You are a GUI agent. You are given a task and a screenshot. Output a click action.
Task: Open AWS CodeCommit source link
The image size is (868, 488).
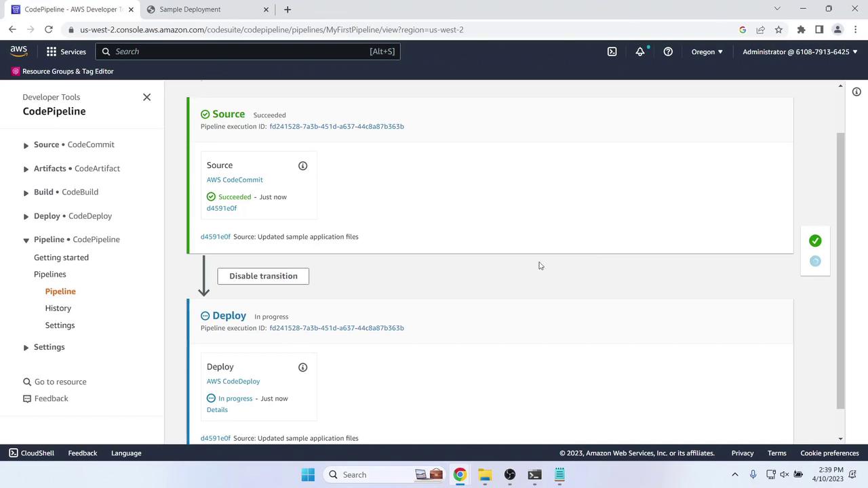click(x=235, y=180)
